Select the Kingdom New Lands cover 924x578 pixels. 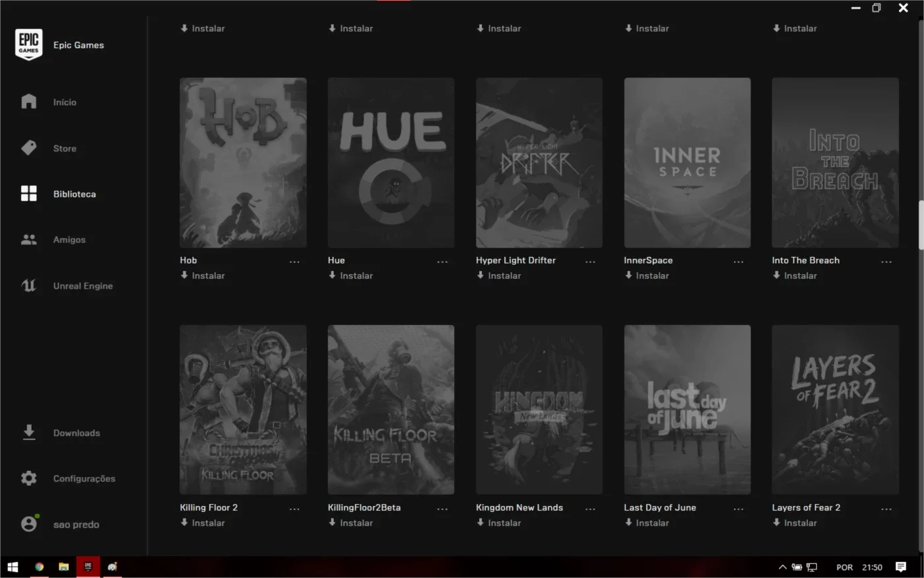(539, 410)
